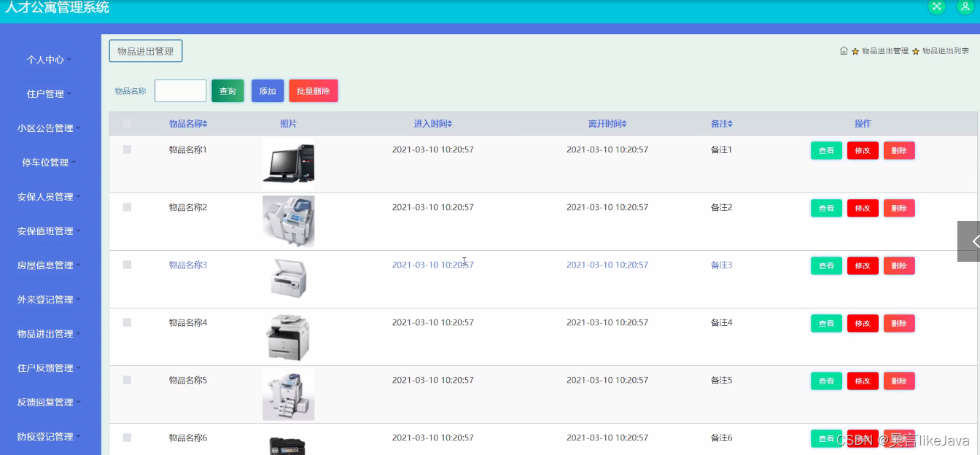980x455 pixels.
Task: Expand the 安保人员管理 sidebar menu
Action: 50,197
